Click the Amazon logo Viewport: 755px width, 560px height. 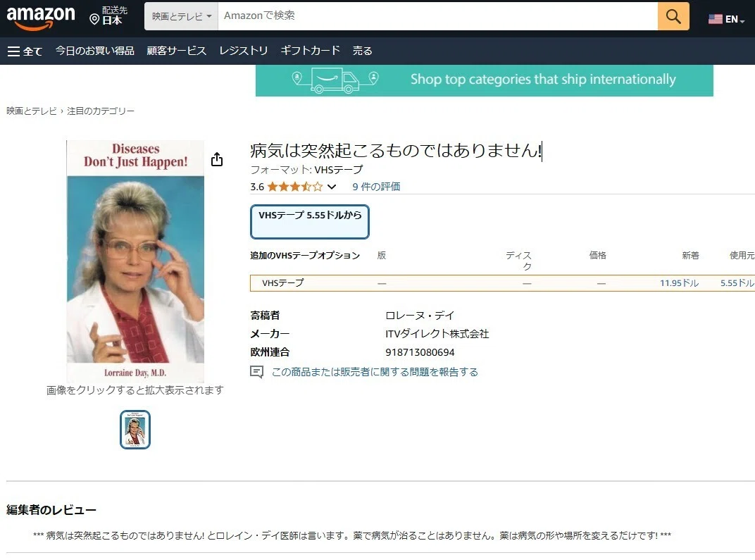pos(41,18)
